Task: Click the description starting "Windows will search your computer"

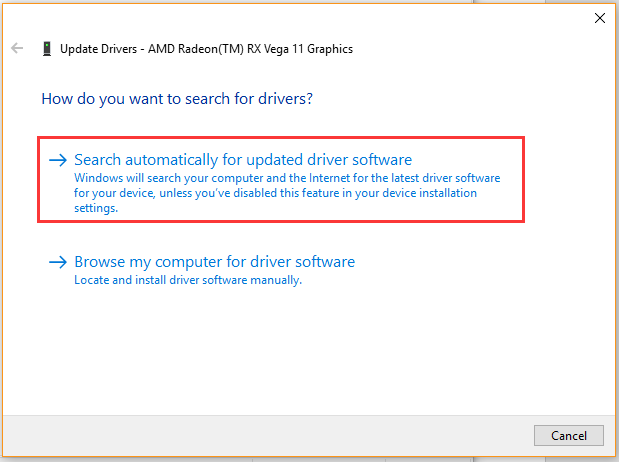Action: (x=287, y=193)
